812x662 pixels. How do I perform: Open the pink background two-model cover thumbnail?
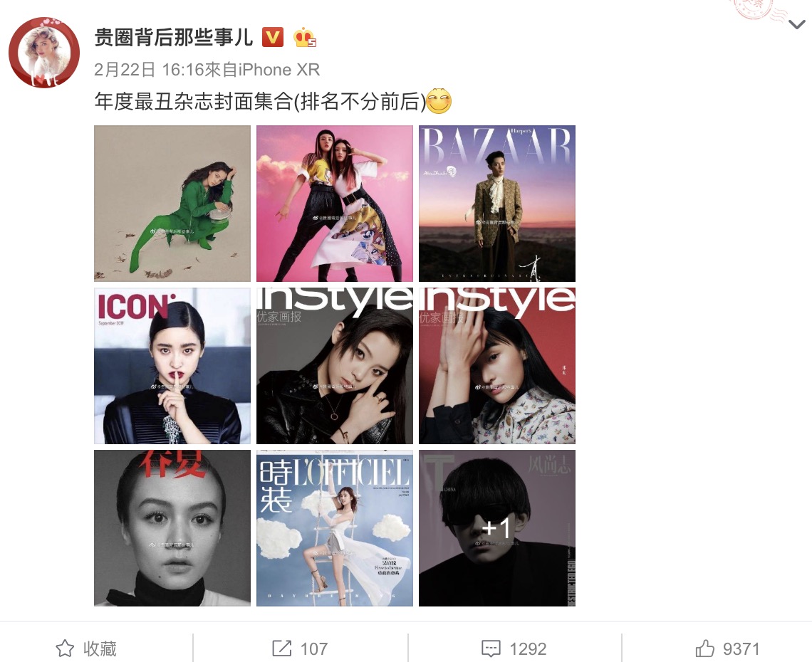(x=335, y=204)
